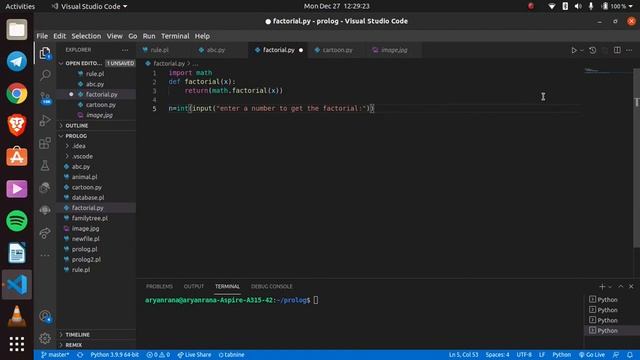Split the editor to the right
Image resolution: width=640 pixels, height=360 pixels.
pos(617,50)
